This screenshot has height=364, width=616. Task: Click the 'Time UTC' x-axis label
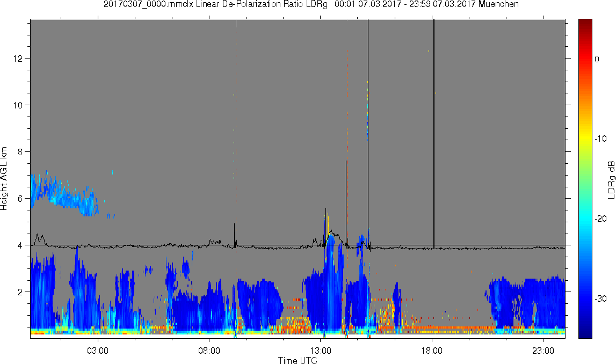tap(298, 360)
